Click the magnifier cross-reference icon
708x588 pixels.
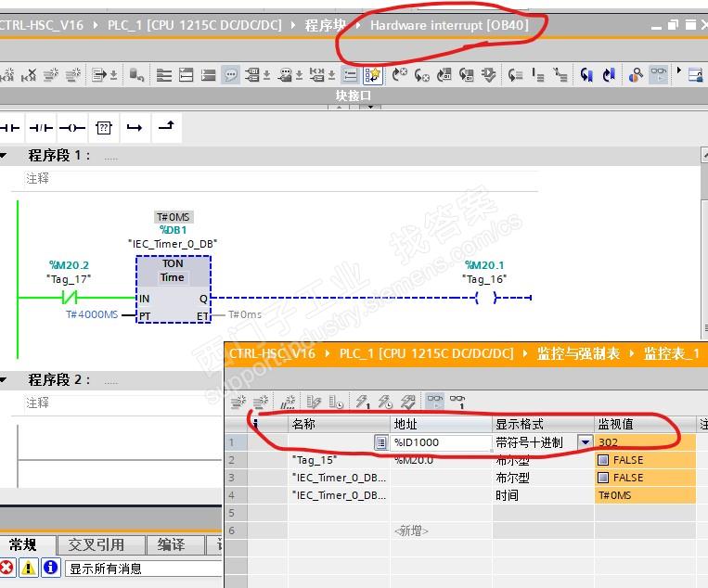tap(636, 75)
